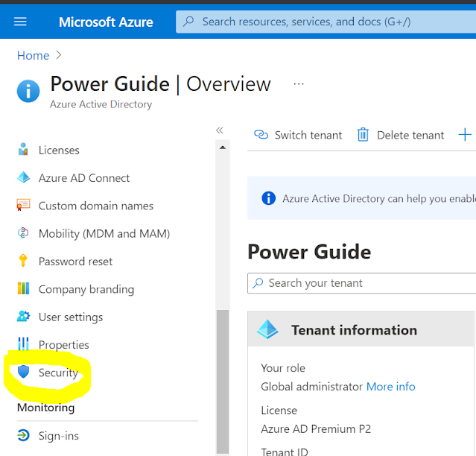
Task: Open Properties in the side menu
Action: point(64,345)
